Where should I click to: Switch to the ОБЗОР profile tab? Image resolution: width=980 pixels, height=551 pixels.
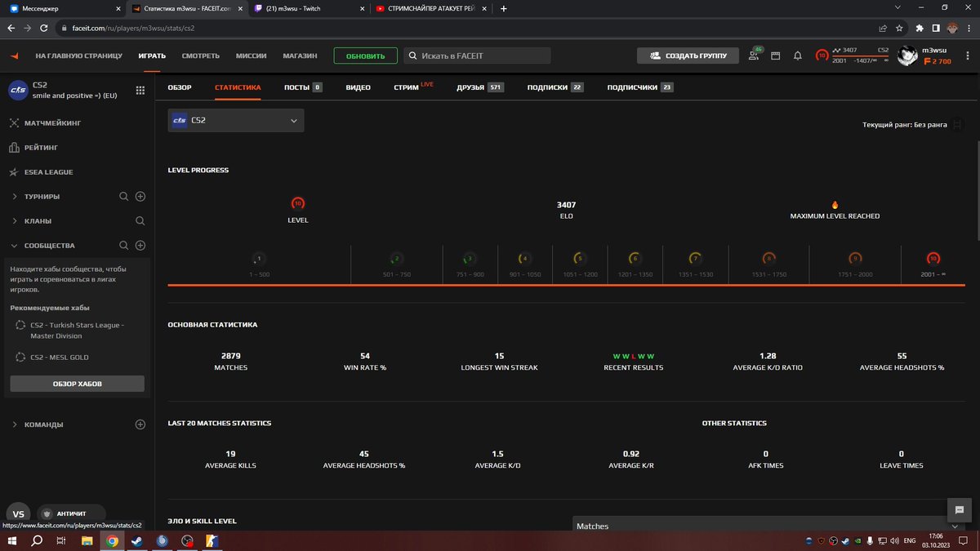point(180,87)
